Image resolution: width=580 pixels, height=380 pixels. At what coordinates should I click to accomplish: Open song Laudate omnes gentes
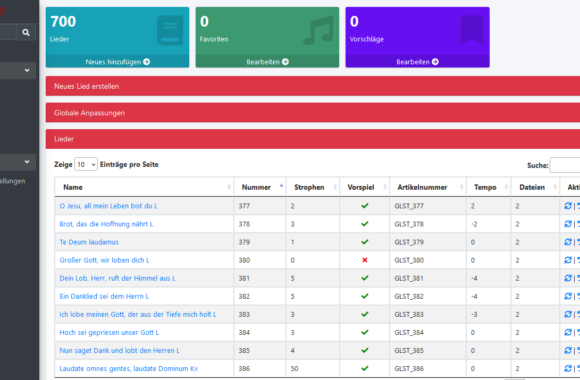click(129, 369)
